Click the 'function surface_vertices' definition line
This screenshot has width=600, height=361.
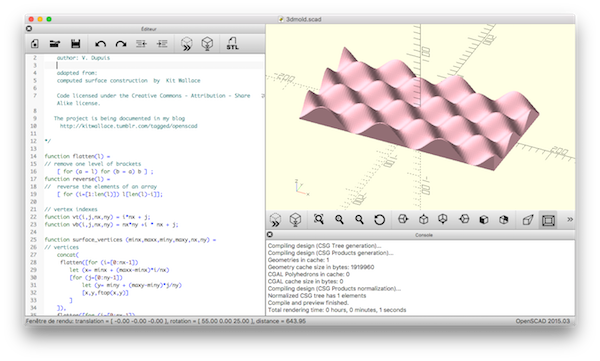(x=130, y=240)
